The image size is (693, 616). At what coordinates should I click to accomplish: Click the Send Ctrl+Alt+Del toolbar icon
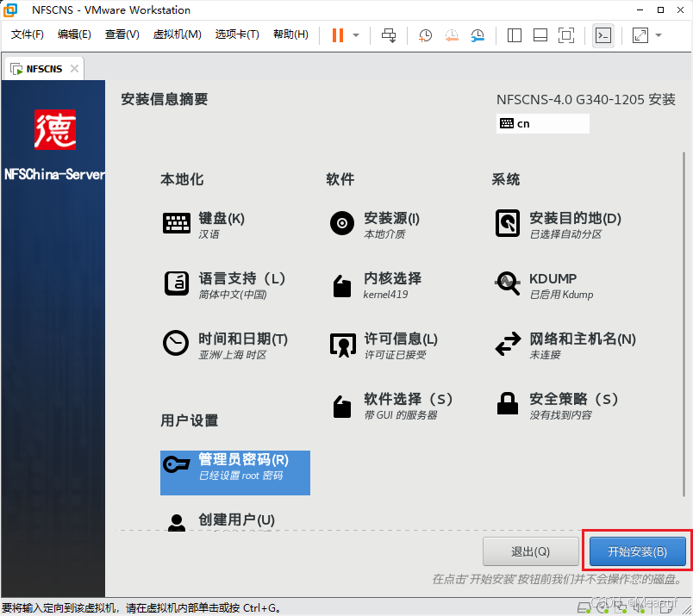pyautogui.click(x=389, y=35)
